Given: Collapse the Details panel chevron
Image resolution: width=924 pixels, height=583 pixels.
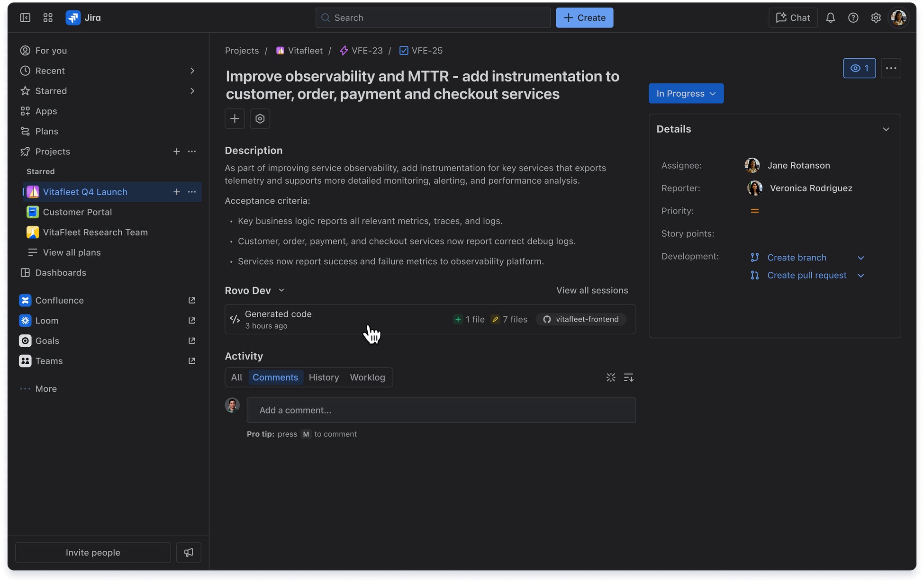Looking at the screenshot, I should 886,129.
